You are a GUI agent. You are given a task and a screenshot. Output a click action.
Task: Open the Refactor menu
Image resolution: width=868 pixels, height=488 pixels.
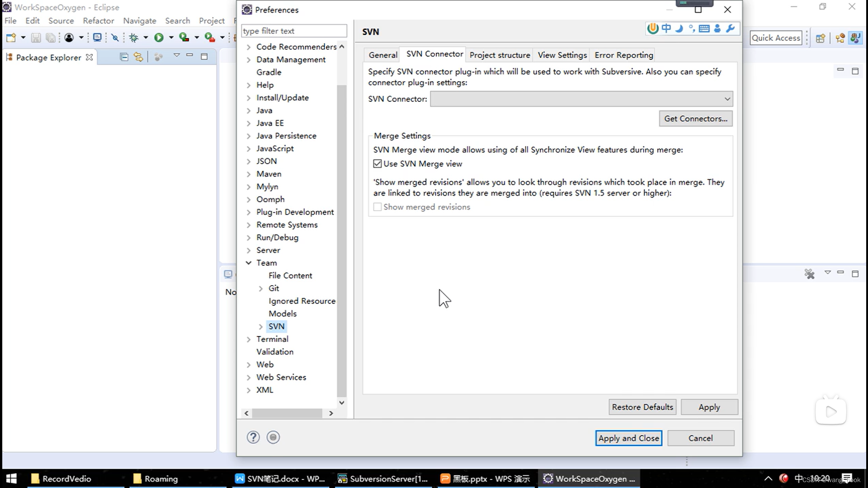pyautogui.click(x=98, y=21)
